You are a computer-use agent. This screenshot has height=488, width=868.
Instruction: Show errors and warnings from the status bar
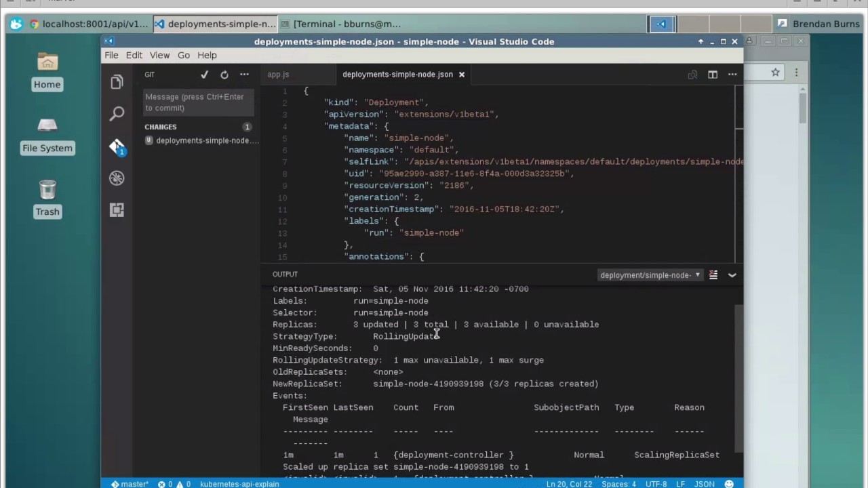tap(174, 484)
